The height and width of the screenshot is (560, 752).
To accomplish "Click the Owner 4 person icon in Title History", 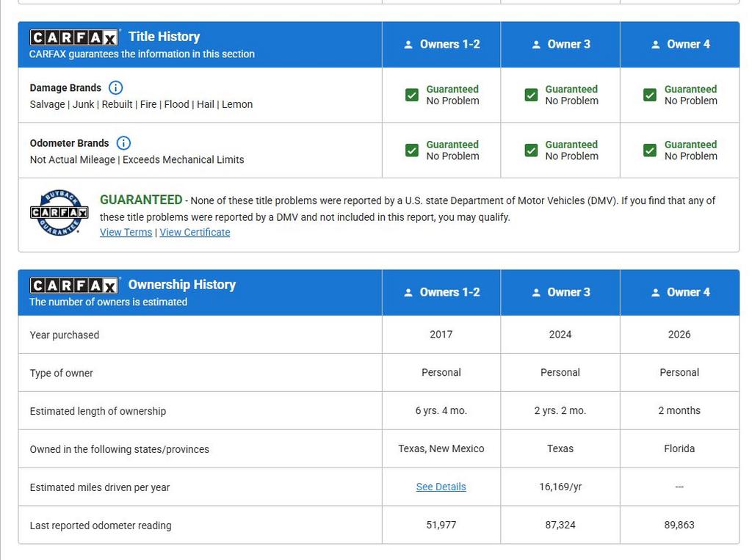I will [x=656, y=45].
